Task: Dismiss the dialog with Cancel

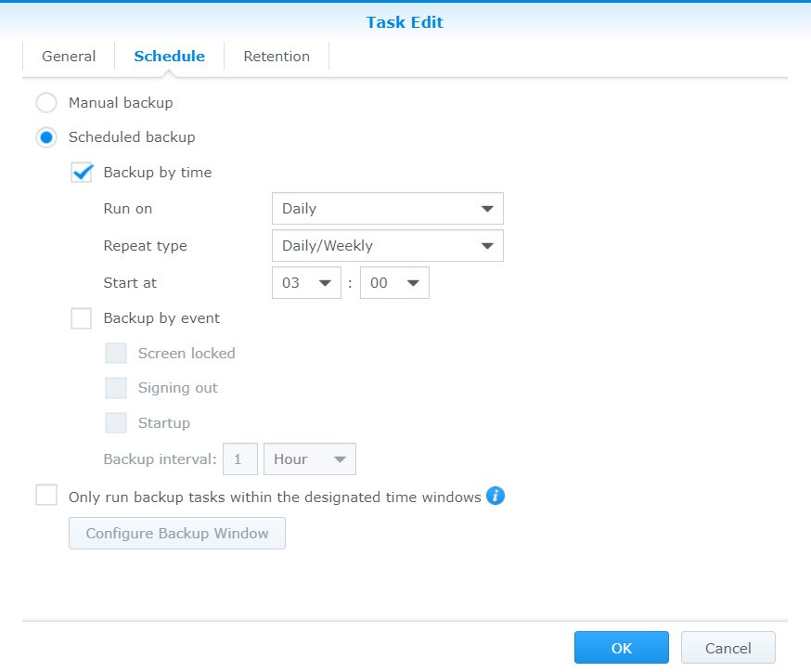Action: pos(727,647)
